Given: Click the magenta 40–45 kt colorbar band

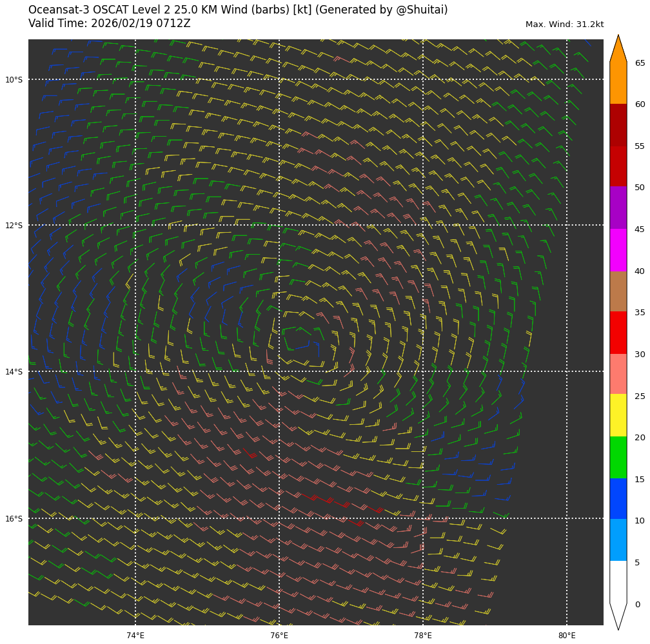Looking at the screenshot, I should pos(618,249).
